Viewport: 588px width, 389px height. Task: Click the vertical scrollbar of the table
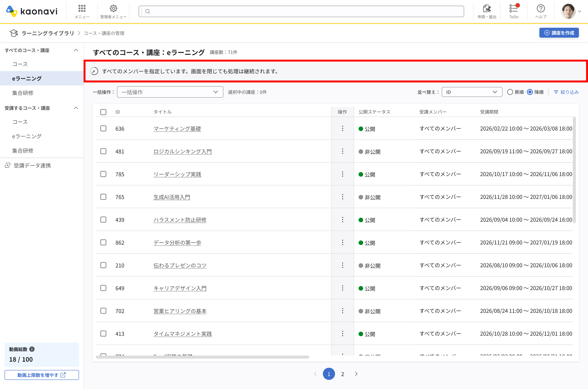(x=574, y=170)
